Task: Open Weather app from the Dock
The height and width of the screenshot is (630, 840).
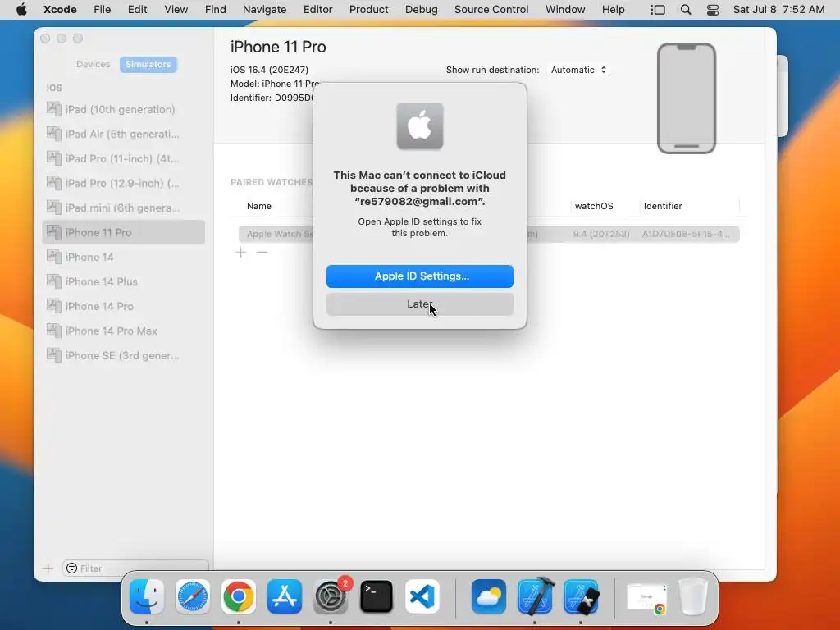Action: 489,596
